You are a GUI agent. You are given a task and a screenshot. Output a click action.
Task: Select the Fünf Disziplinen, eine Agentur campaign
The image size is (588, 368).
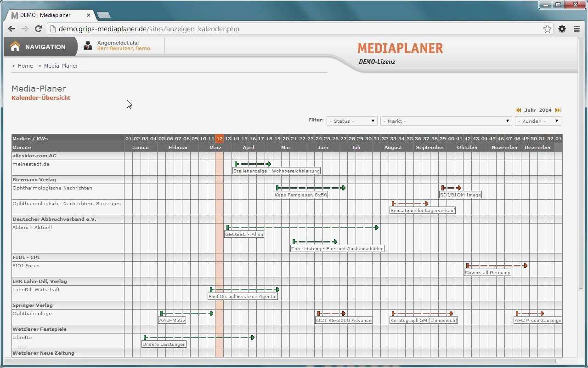(x=243, y=296)
